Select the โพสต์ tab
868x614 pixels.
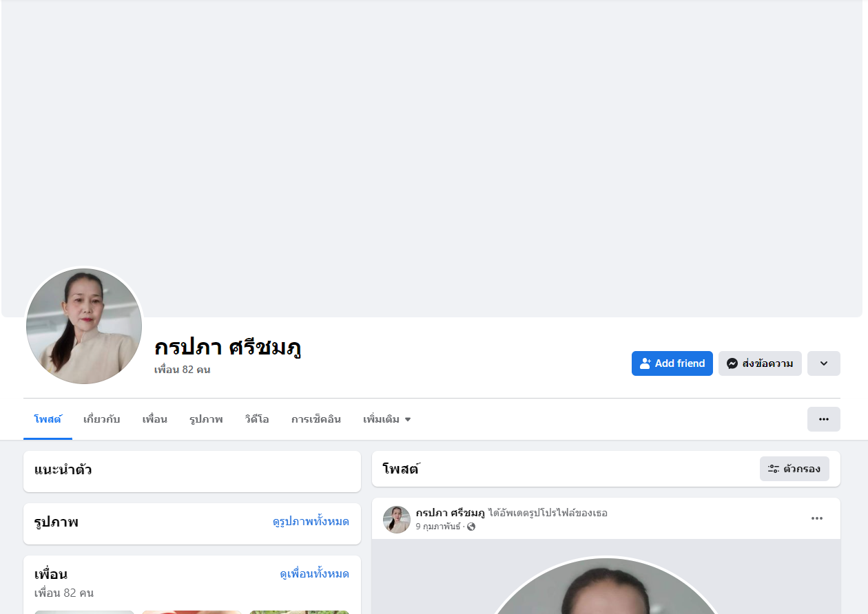coord(48,419)
